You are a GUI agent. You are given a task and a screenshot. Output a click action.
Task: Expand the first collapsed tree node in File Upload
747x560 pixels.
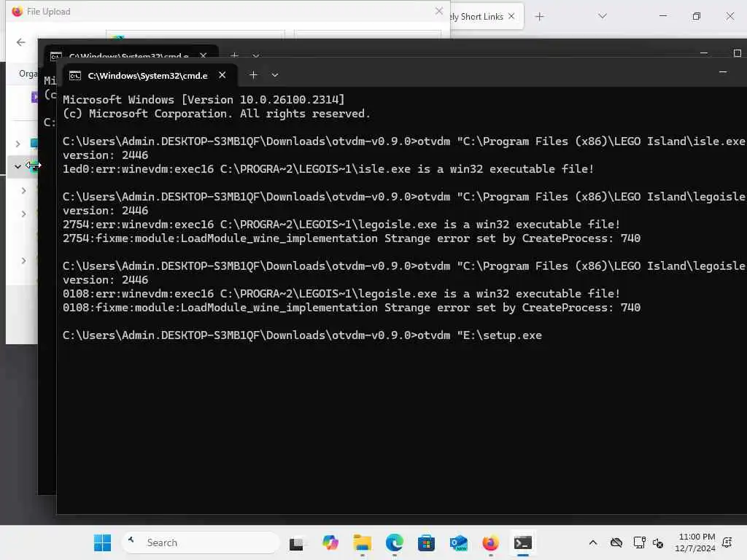tap(18, 144)
